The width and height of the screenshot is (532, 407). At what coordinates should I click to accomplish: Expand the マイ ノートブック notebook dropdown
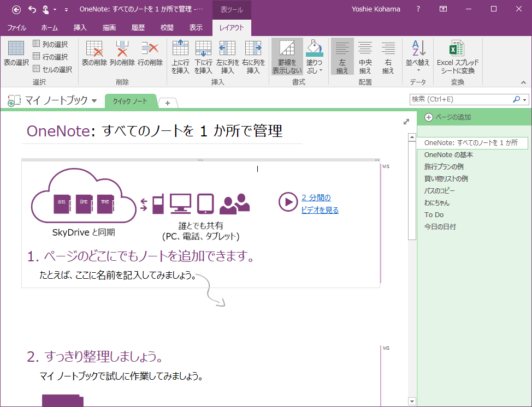94,101
